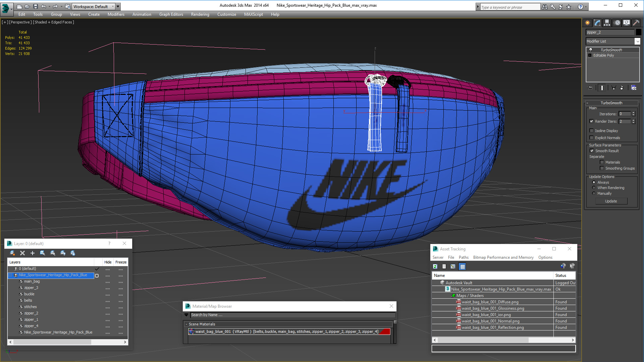The height and width of the screenshot is (362, 644).
Task: Click Refresh icon in Asset Tracking
Action: click(x=435, y=266)
